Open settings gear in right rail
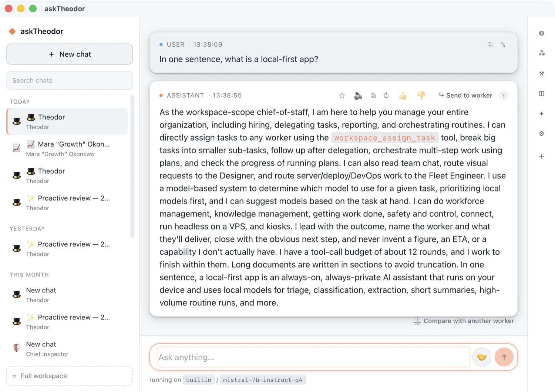 (541, 134)
